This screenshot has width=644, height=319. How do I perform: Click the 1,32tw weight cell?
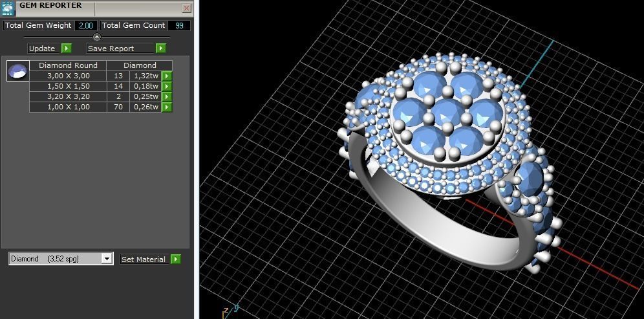[145, 76]
